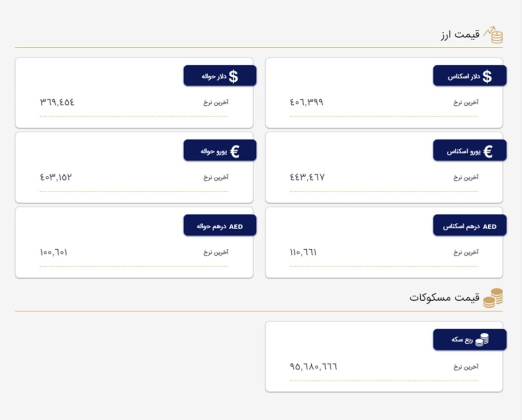Select the یورو حواله label button
522x420 pixels.
[x=220, y=150]
